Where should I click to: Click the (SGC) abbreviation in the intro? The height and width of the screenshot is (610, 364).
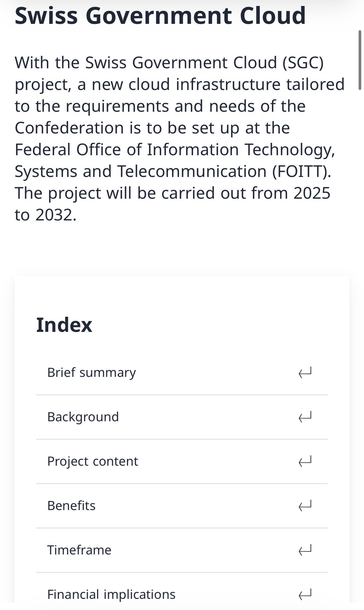tap(303, 63)
